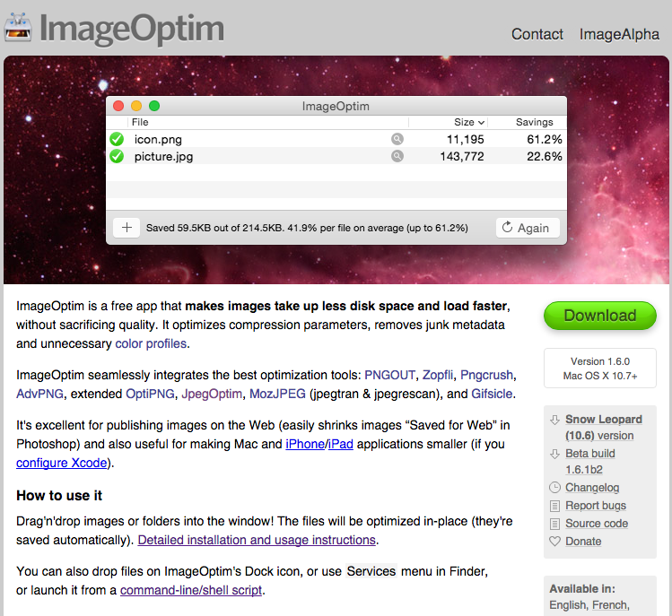
Task: Open the Changelog link
Action: 592,488
